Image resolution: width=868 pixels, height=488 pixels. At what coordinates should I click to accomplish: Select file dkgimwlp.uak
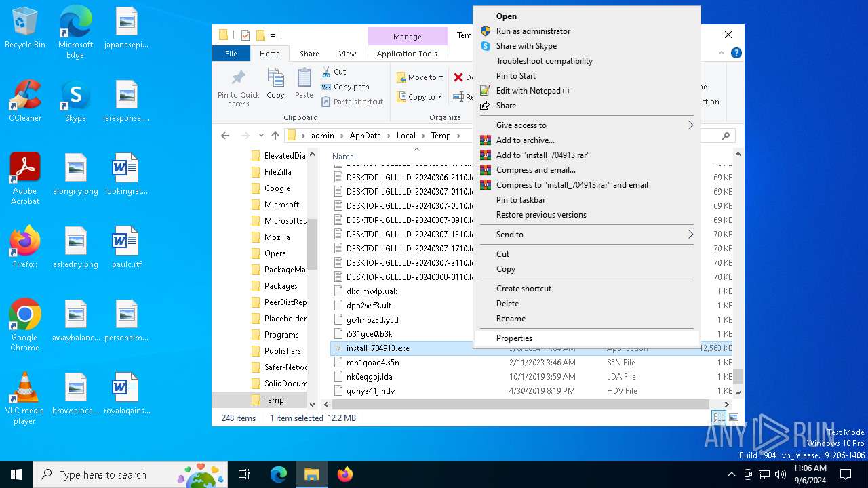coord(372,291)
